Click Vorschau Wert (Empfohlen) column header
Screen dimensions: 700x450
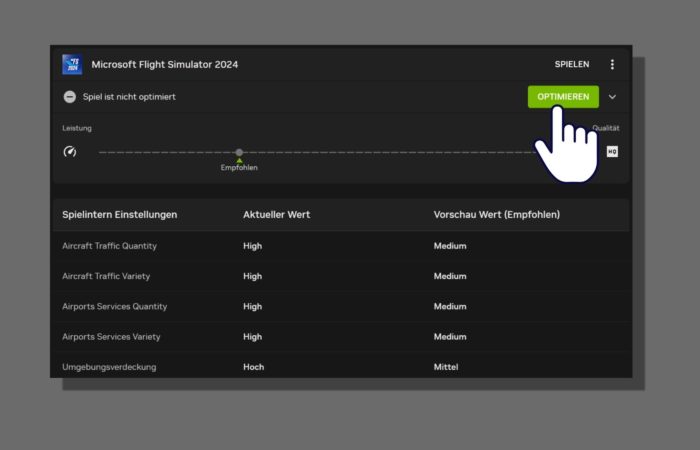tap(496, 215)
